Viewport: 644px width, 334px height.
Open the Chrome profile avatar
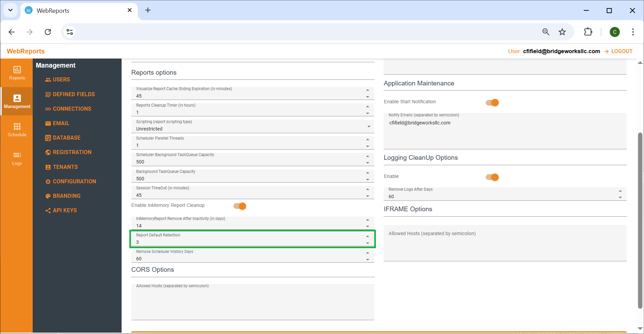pos(615,32)
